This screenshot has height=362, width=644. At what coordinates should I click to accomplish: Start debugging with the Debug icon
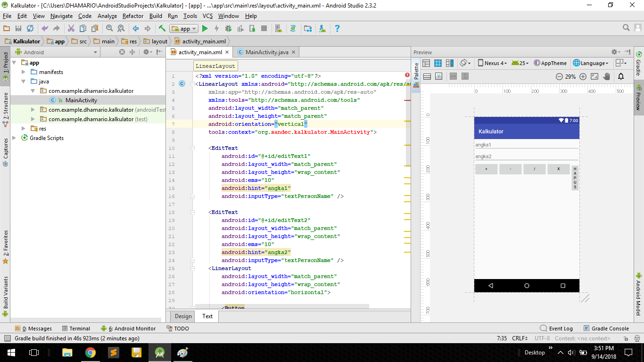[229, 28]
